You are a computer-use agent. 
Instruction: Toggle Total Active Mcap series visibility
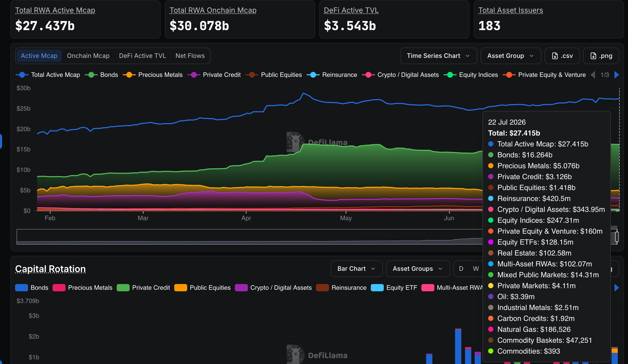coord(48,75)
